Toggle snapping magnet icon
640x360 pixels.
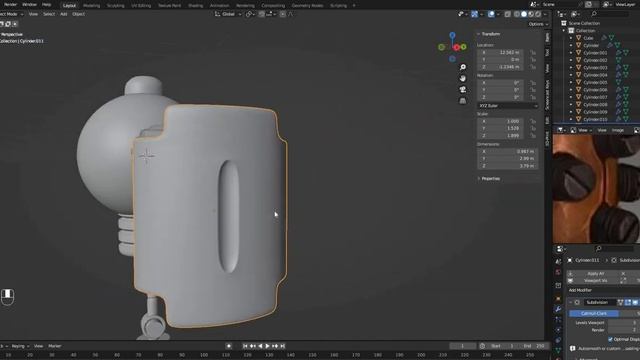point(262,14)
